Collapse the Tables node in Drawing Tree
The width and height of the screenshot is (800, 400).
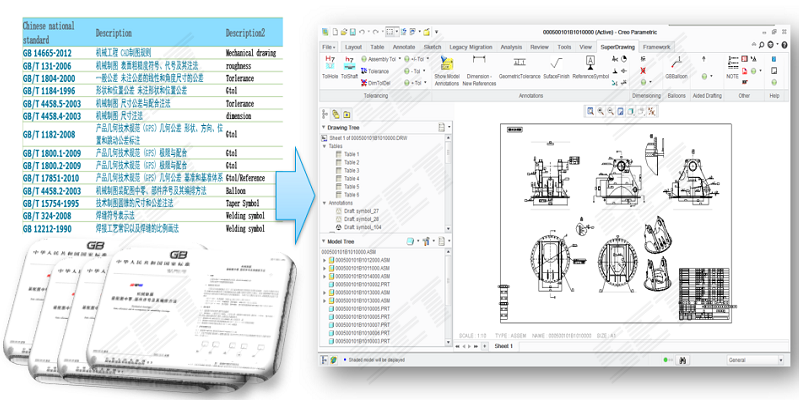323,146
